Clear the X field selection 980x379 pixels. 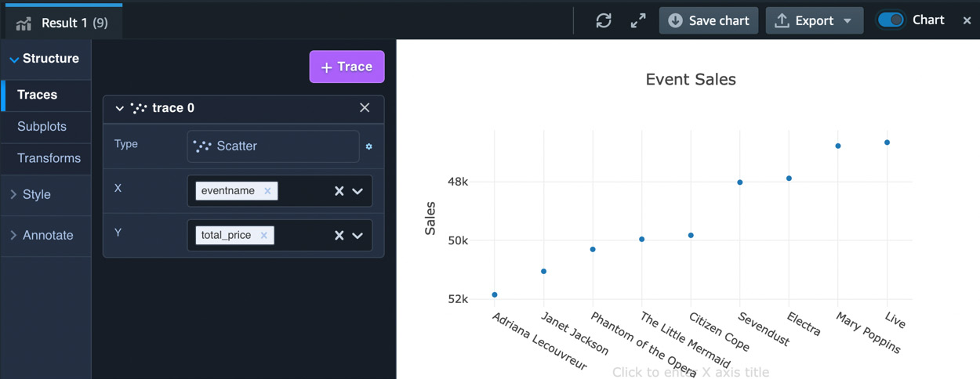pos(339,191)
